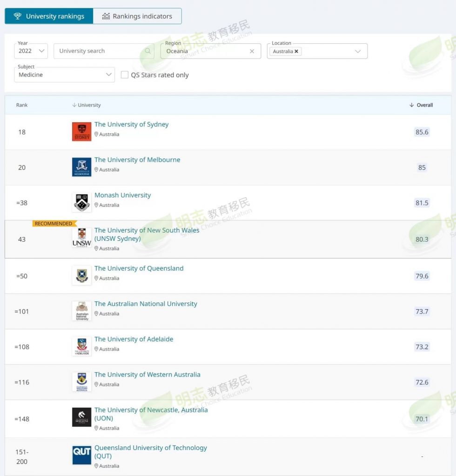Enable QS Stars rated only checkbox
This screenshot has width=456, height=476.
[x=125, y=75]
